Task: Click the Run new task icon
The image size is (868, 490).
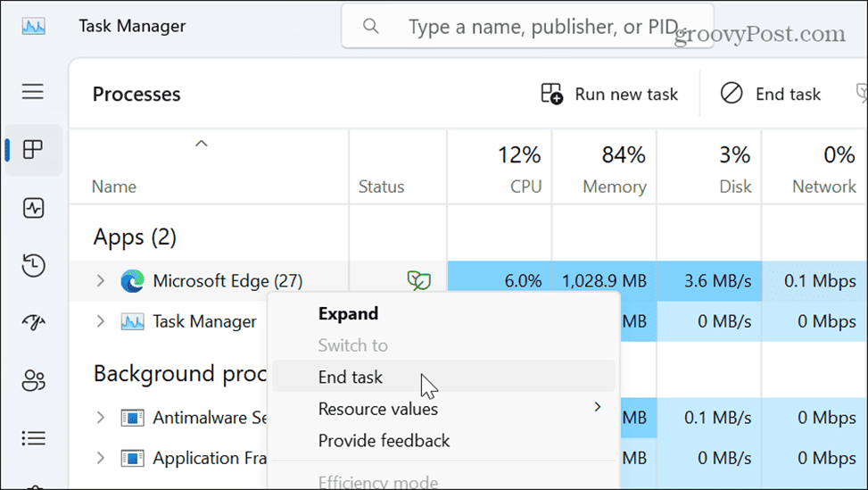Action: coord(551,94)
